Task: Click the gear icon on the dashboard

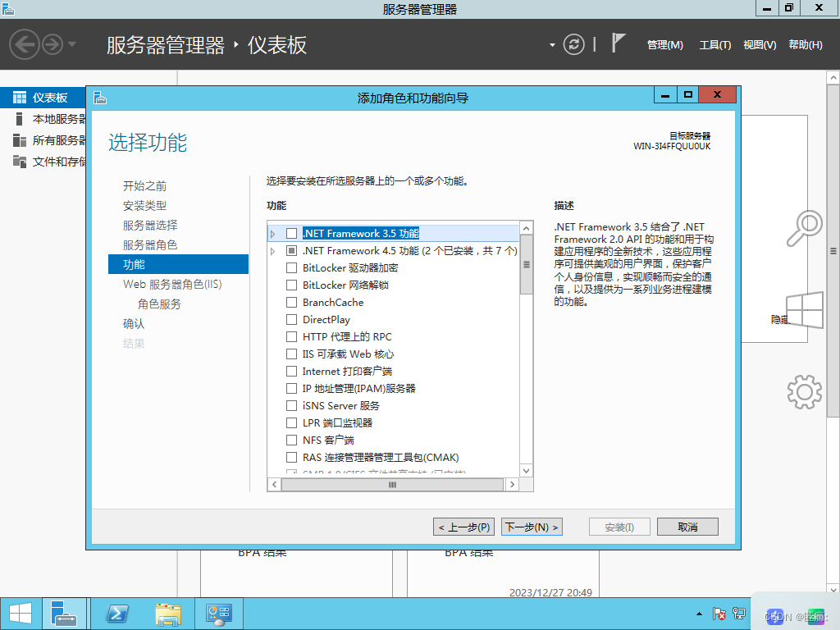Action: [x=804, y=392]
